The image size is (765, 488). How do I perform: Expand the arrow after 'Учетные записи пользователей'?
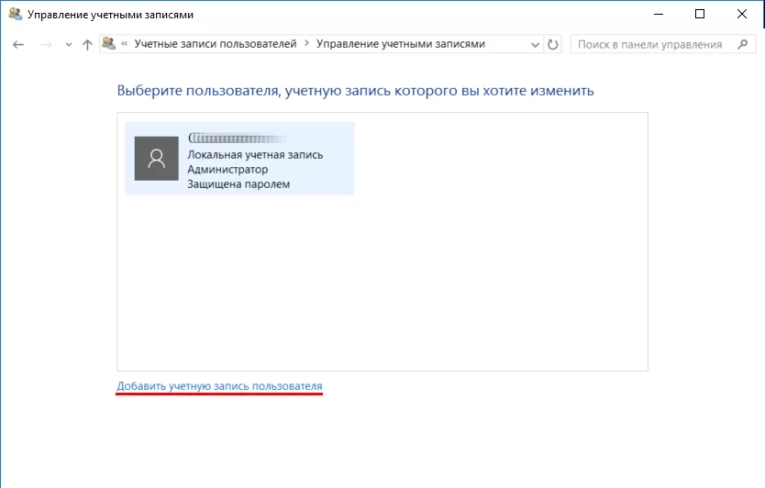click(307, 45)
